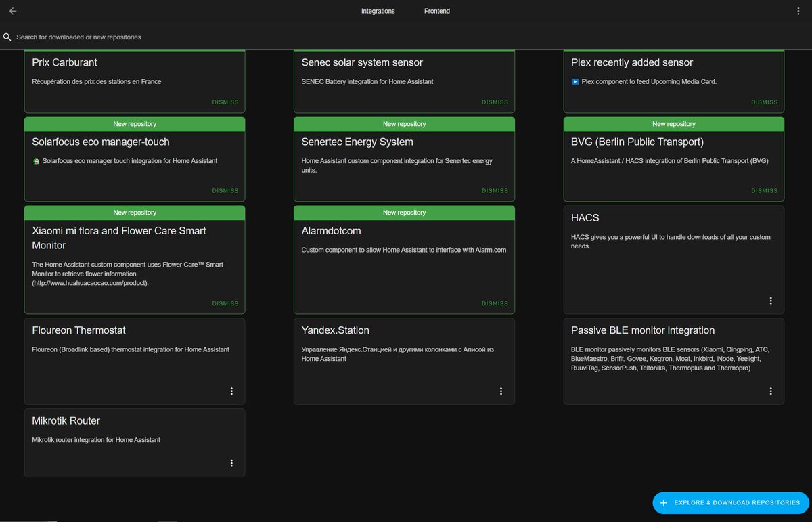Open the Yandex.Station title
Screen dimensions: 812x522
point(336,330)
